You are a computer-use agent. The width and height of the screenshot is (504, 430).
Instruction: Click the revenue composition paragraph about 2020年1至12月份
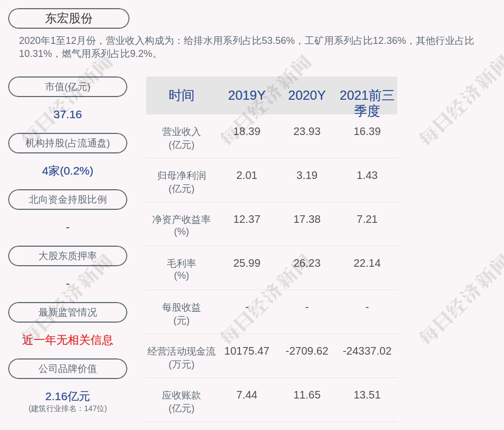[x=247, y=47]
